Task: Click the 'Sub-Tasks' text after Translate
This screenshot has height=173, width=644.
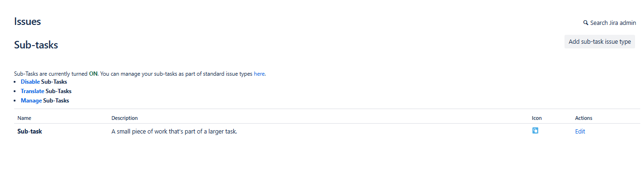Action: 58,91
